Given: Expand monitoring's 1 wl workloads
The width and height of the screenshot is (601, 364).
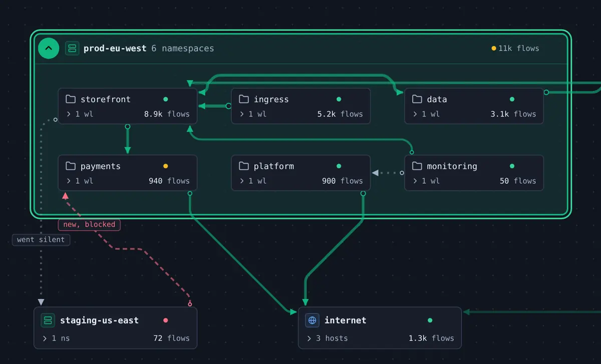Looking at the screenshot, I should coord(426,181).
